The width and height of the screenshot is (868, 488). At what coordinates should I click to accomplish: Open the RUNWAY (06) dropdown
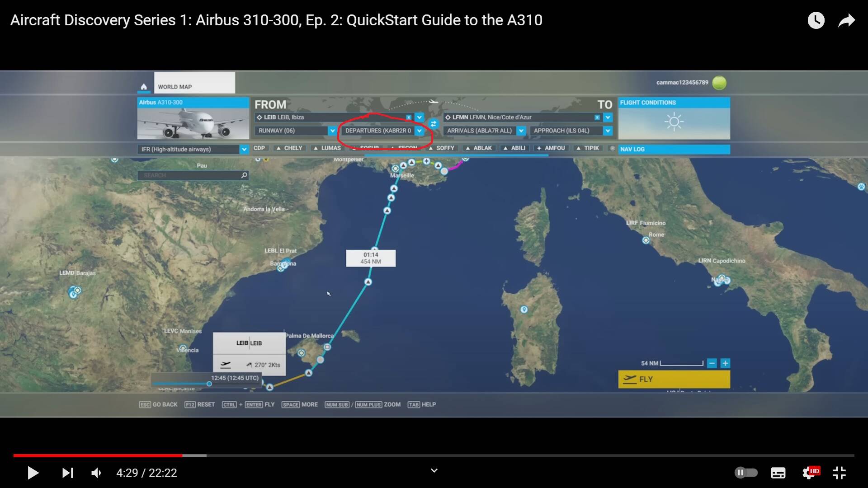(333, 131)
